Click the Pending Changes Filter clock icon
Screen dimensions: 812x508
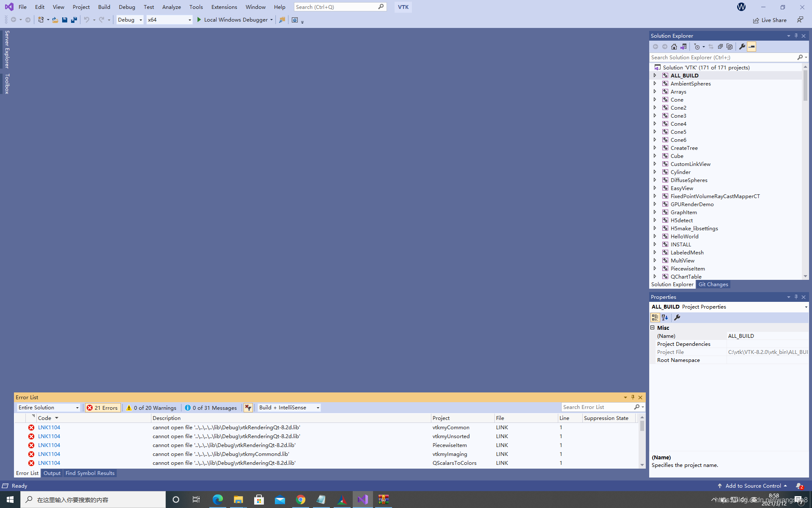[697, 47]
